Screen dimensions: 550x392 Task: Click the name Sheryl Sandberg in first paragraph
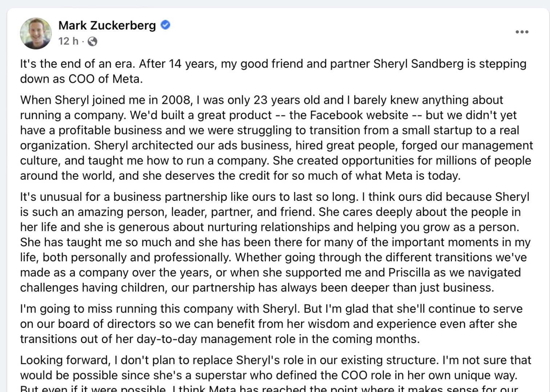[x=419, y=64]
